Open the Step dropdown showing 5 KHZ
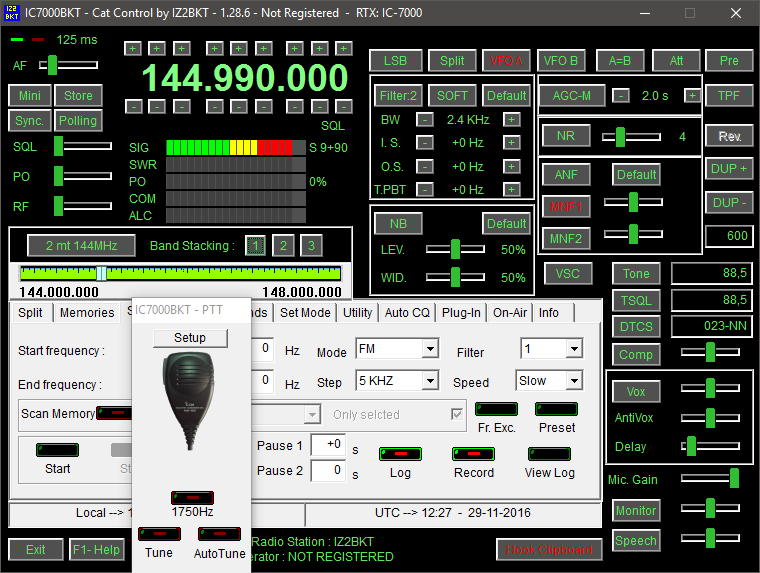The image size is (760, 573). click(430, 381)
